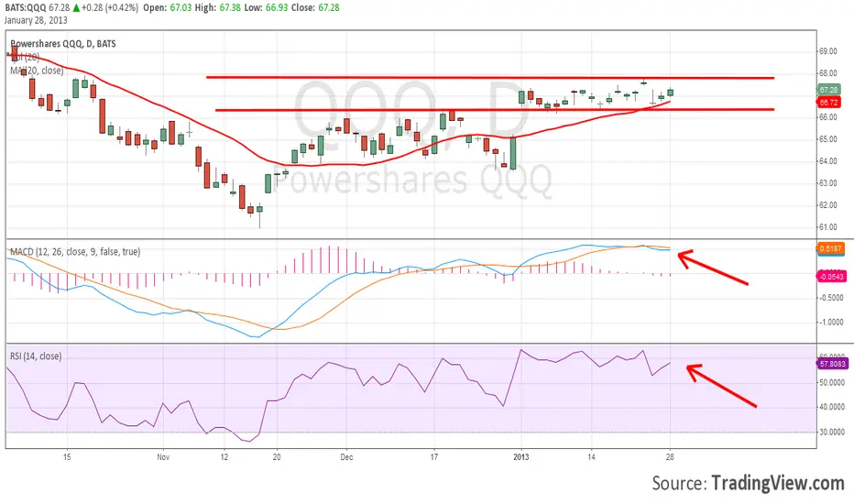Click the pink -0.0543 histogram value tag
This screenshot has height=504, width=854.
pos(832,277)
